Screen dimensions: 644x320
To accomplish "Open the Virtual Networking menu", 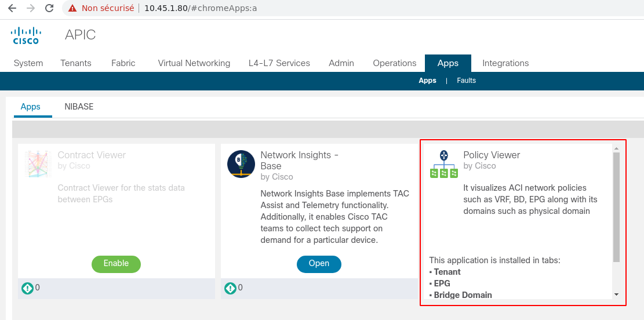I will (x=194, y=63).
